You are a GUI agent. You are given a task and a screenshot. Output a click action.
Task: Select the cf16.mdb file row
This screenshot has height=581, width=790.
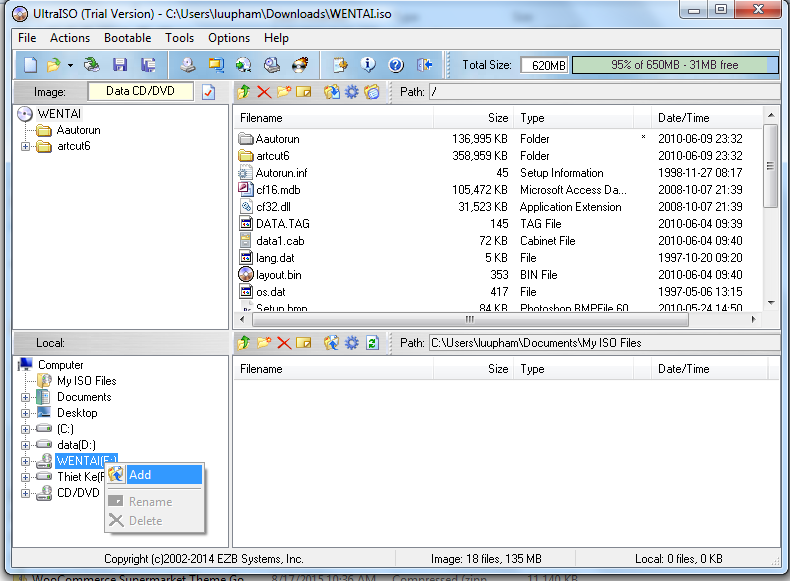click(x=498, y=190)
